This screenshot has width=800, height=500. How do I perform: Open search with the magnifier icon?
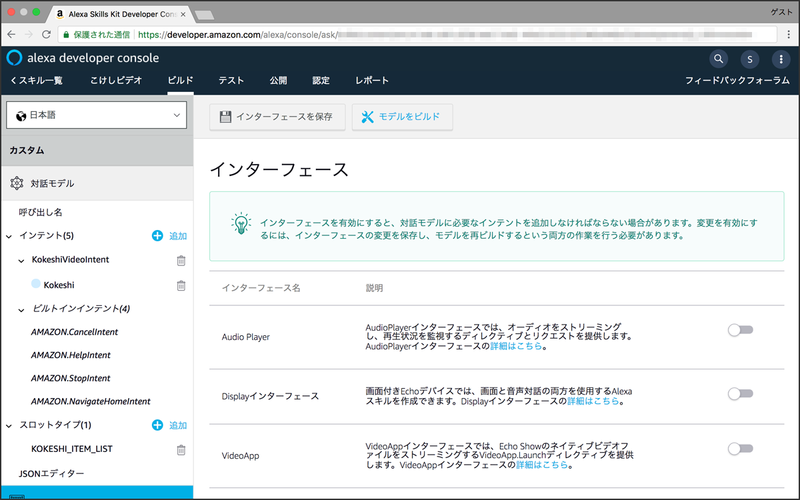pyautogui.click(x=718, y=59)
